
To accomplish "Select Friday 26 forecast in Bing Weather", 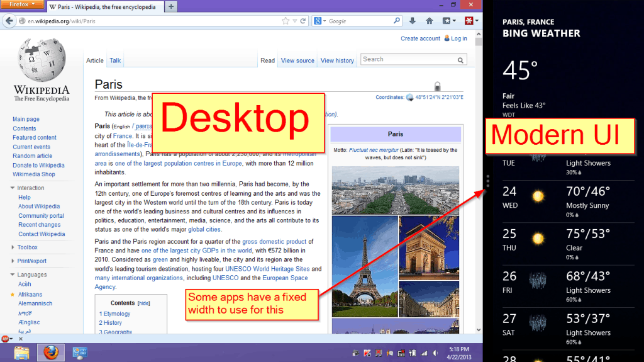I will point(568,286).
